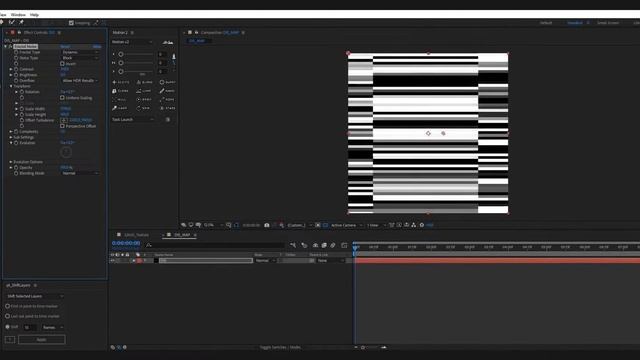Screen dimensions: 640x360
Task: Expand Evolution Options group
Action: (x=11, y=162)
